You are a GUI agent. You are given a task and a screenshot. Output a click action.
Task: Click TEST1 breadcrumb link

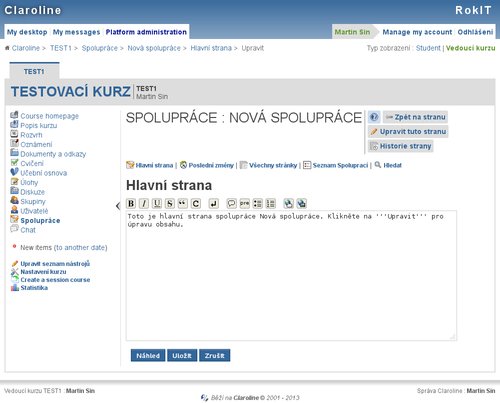click(x=61, y=48)
